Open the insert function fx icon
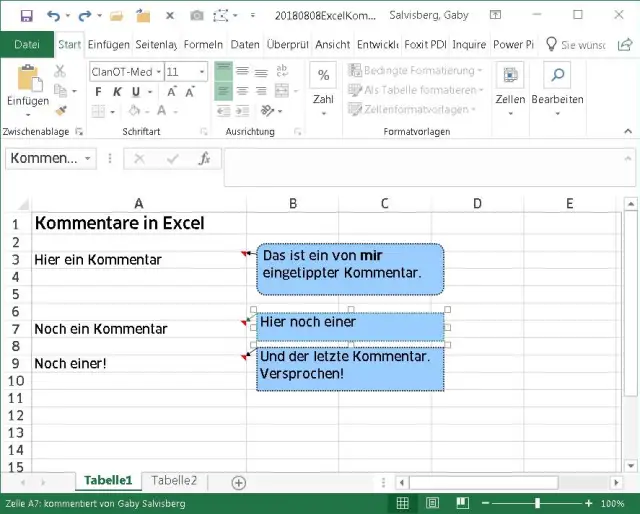Screen dimensions: 640x514 pos(203,159)
